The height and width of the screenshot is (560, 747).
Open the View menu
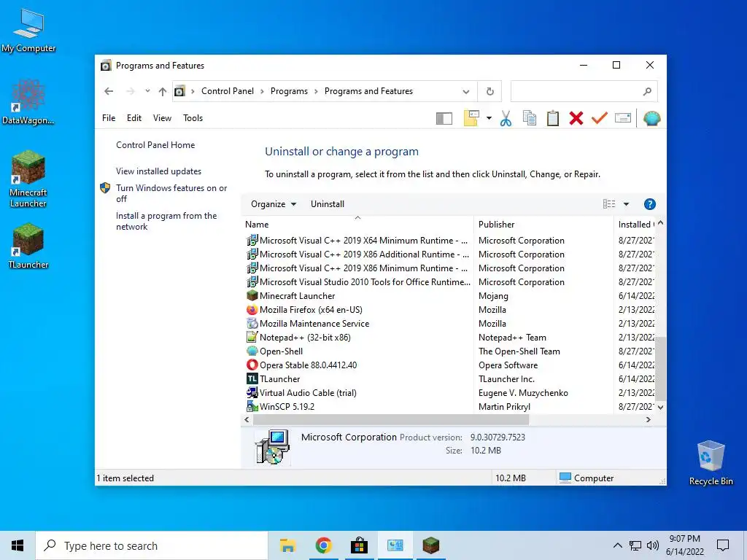[x=162, y=118]
